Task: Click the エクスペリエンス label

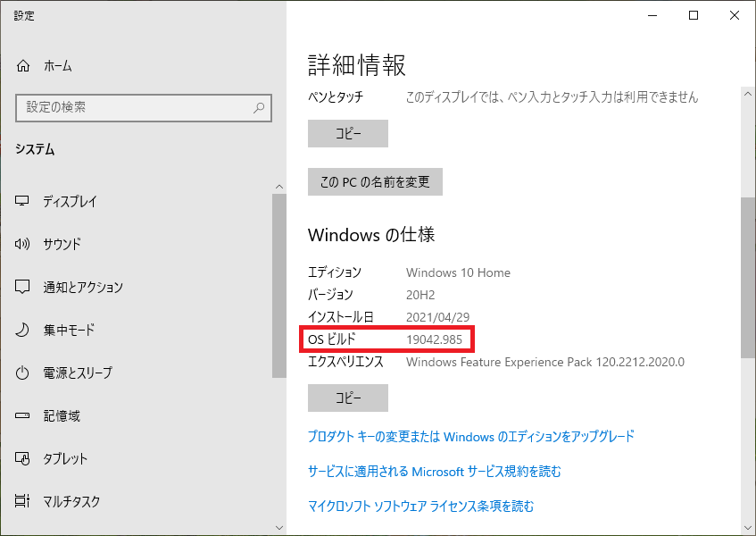Action: (345, 362)
